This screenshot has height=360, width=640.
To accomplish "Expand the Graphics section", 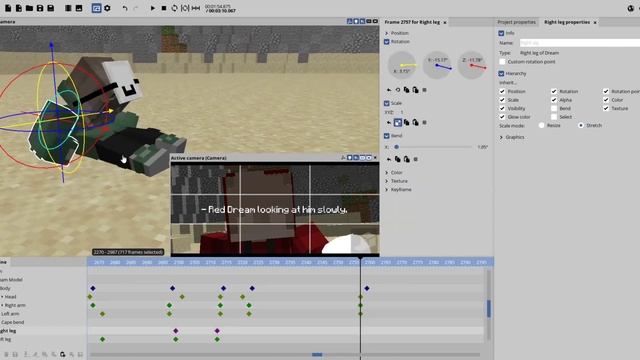I will [x=501, y=137].
